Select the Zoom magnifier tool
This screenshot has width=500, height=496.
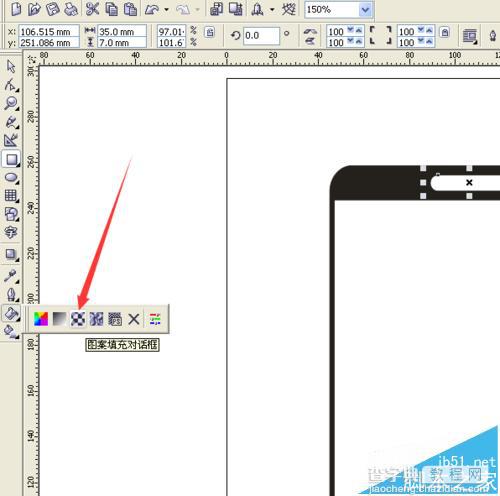point(11,103)
